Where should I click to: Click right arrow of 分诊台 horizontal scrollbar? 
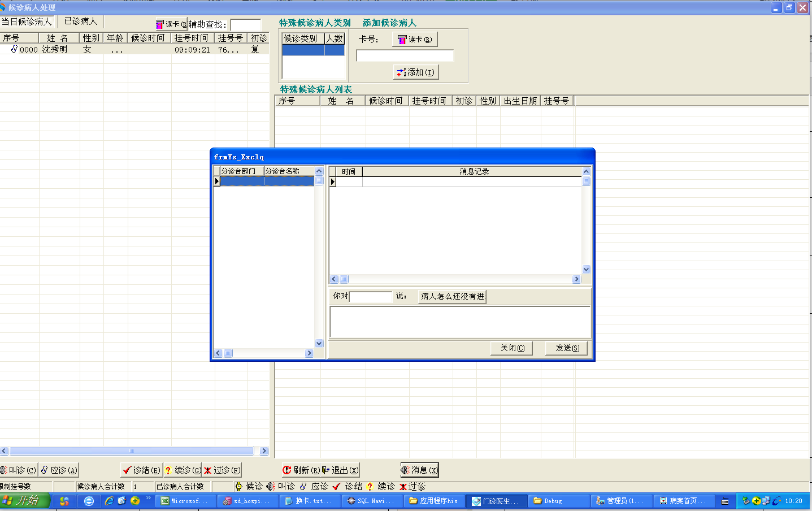click(x=309, y=353)
